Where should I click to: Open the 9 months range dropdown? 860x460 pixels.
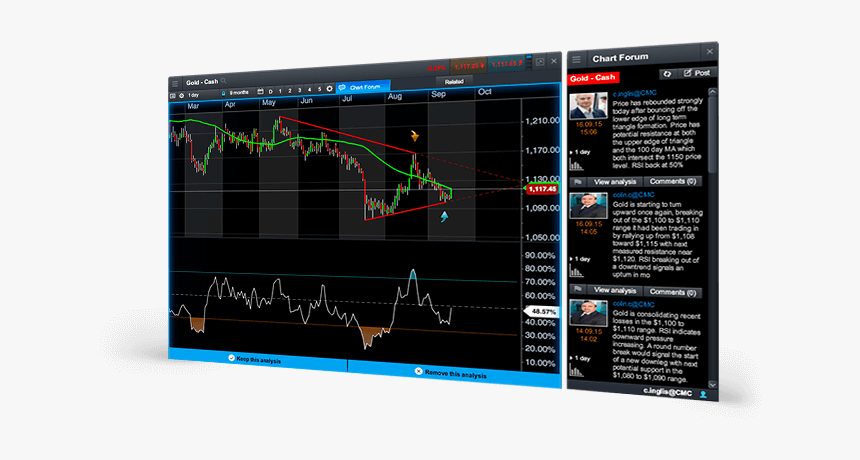239,93
